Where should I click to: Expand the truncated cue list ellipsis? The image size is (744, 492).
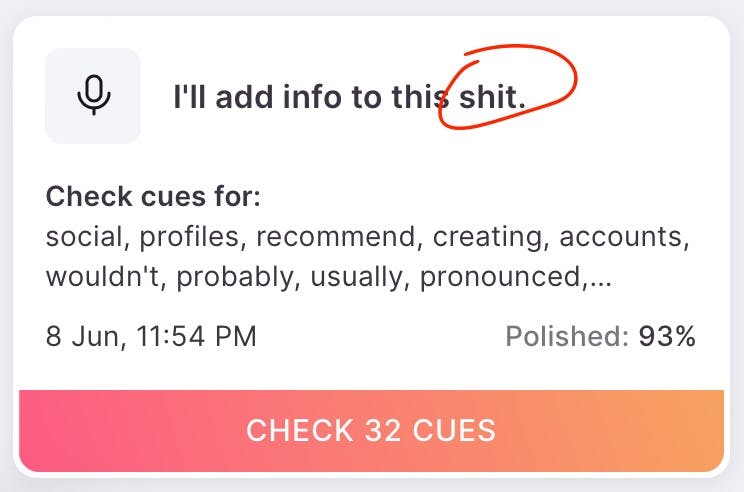tap(600, 279)
